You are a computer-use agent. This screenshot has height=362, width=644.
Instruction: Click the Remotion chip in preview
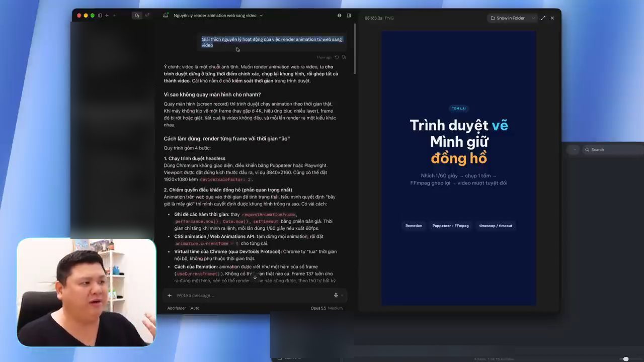point(414,226)
